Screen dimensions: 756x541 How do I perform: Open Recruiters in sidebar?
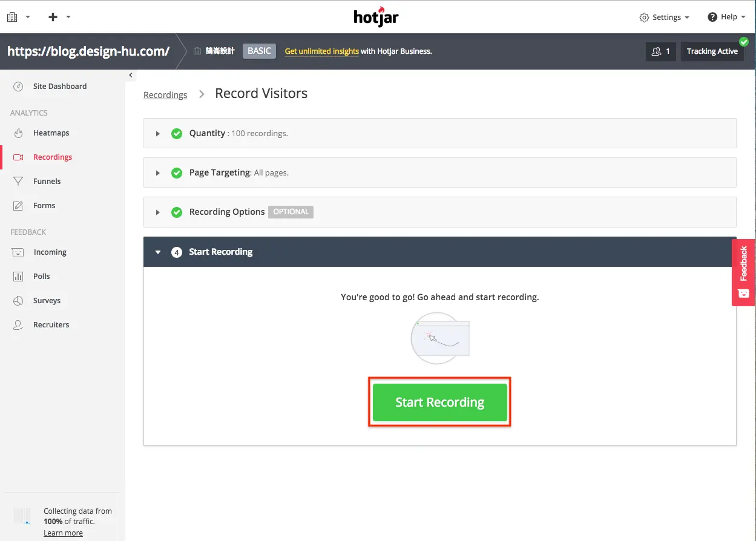pyautogui.click(x=51, y=325)
